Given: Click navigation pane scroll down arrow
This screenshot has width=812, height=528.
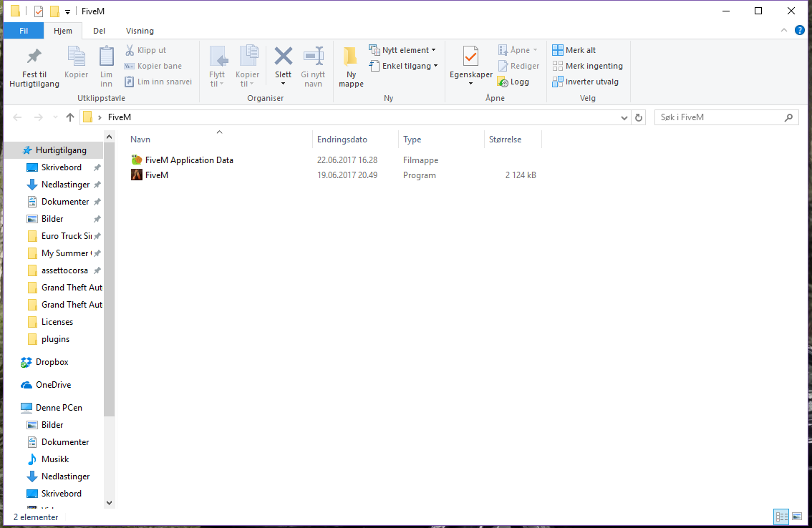Looking at the screenshot, I should point(110,503).
